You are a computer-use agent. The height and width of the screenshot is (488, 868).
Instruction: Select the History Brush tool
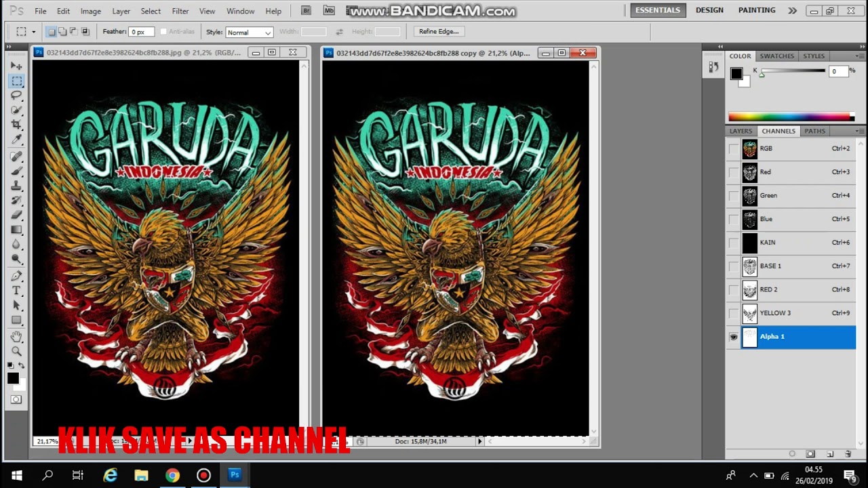click(16, 201)
